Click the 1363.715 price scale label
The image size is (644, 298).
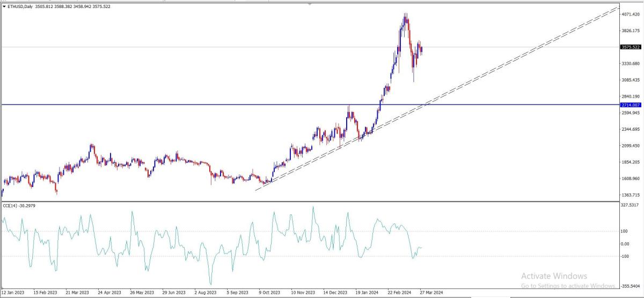(630, 195)
